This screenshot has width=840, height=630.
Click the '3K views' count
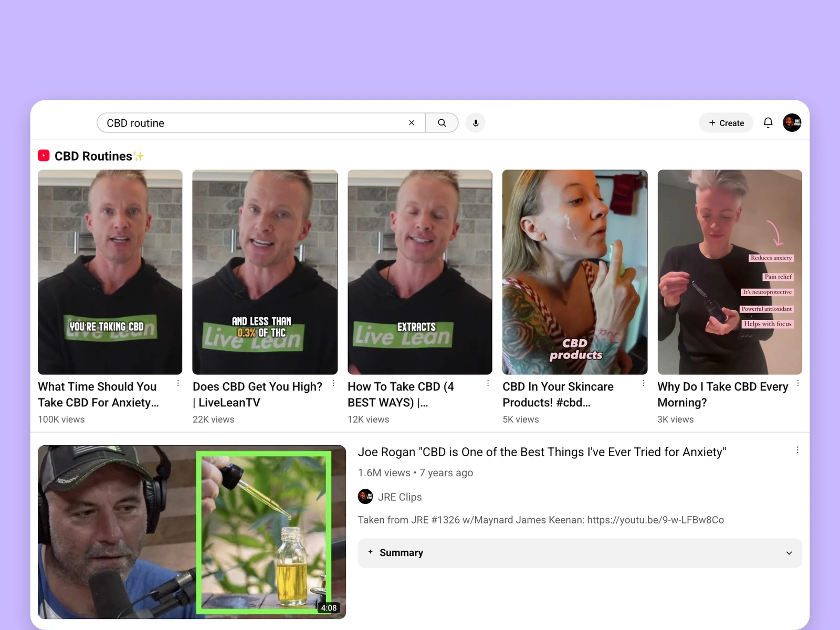tap(675, 419)
